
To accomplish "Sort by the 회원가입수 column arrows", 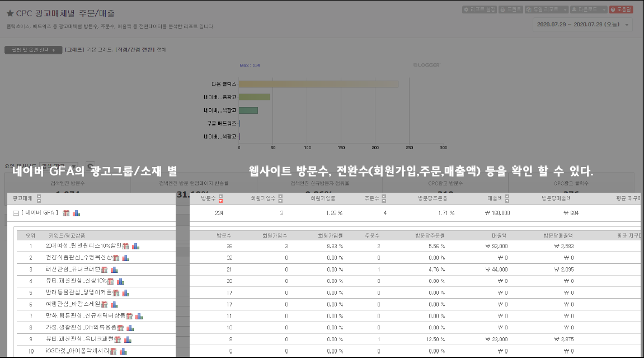I will click(280, 198).
